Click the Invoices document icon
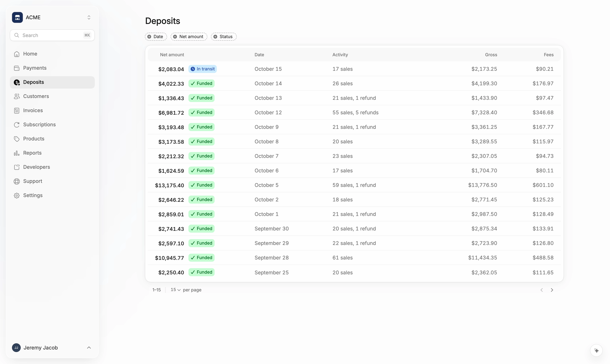Image resolution: width=610 pixels, height=364 pixels. click(x=17, y=111)
